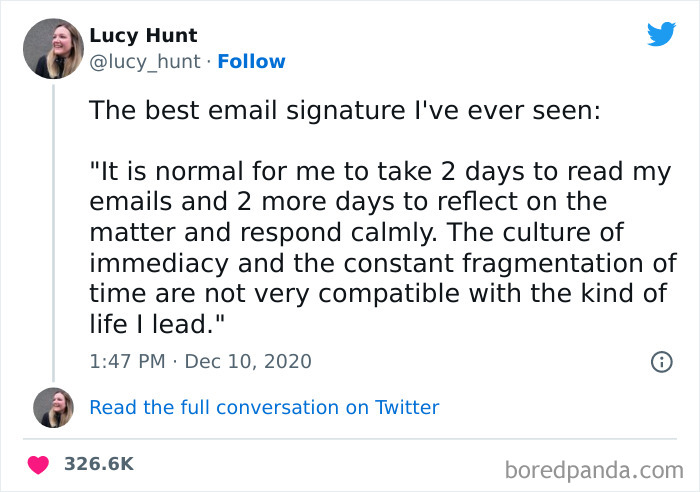700x492 pixels.
Task: Open the tweet info icon
Action: pyautogui.click(x=661, y=362)
